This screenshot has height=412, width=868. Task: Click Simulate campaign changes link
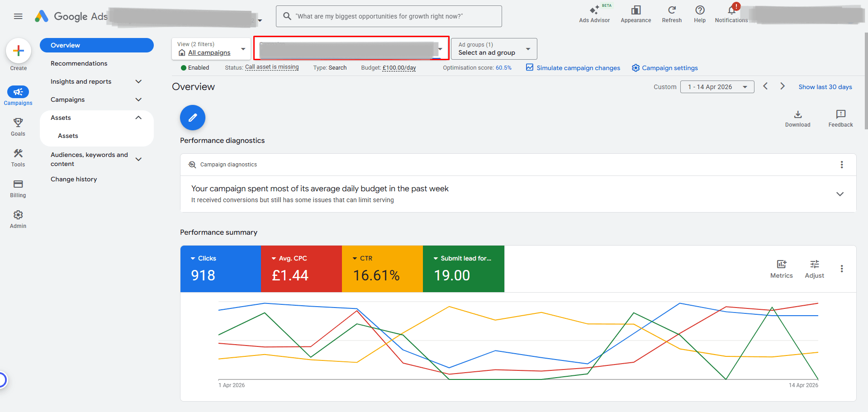click(x=573, y=68)
